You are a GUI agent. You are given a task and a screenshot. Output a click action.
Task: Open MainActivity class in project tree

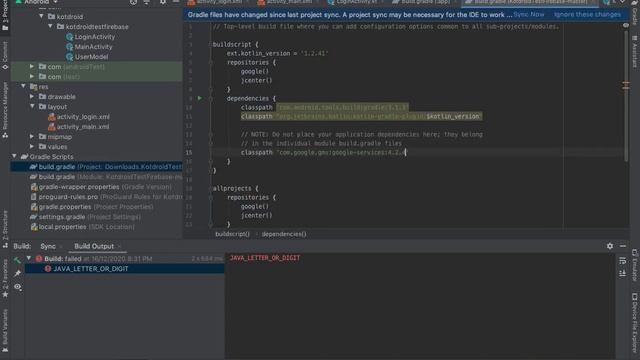93,47
